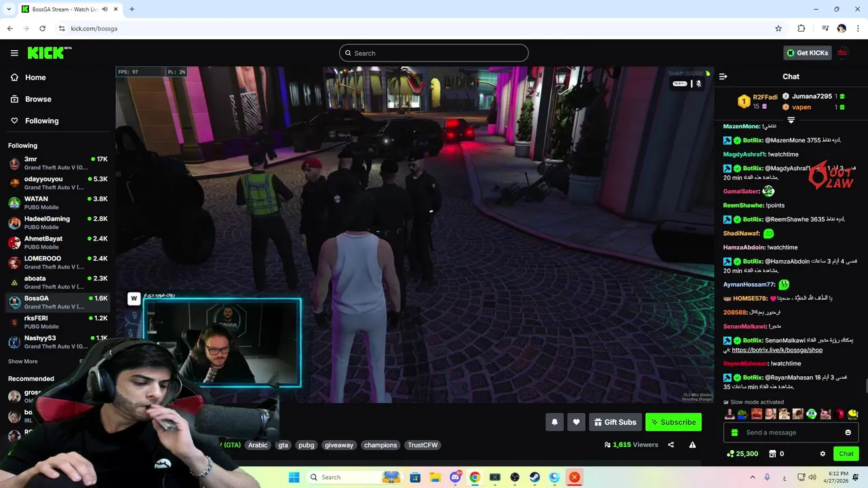Open aboata channel in Following list
This screenshot has width=868, height=488.
click(x=58, y=282)
